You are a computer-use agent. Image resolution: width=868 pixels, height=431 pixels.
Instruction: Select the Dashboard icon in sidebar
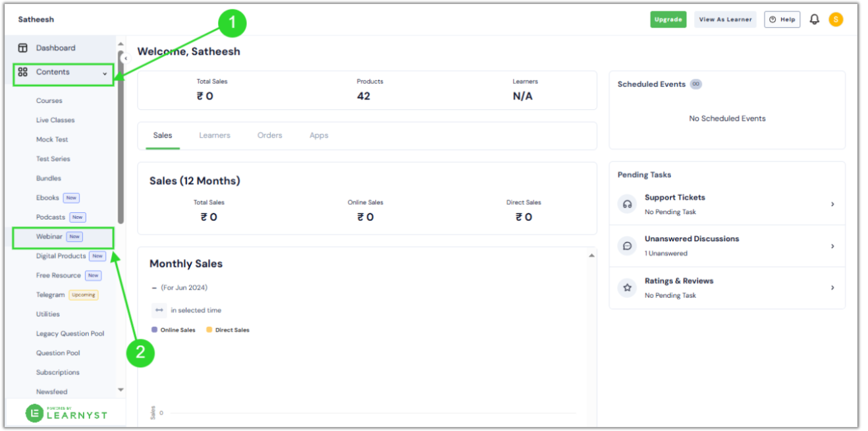pos(24,47)
